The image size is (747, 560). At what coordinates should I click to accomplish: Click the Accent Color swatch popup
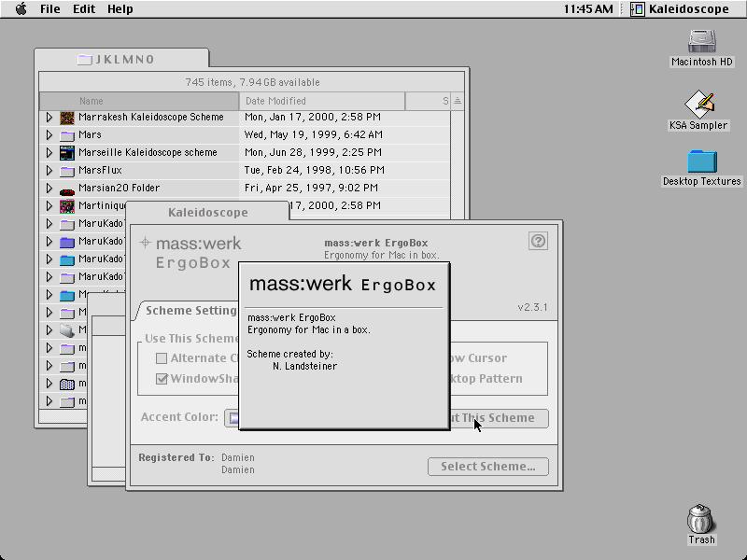pos(232,418)
